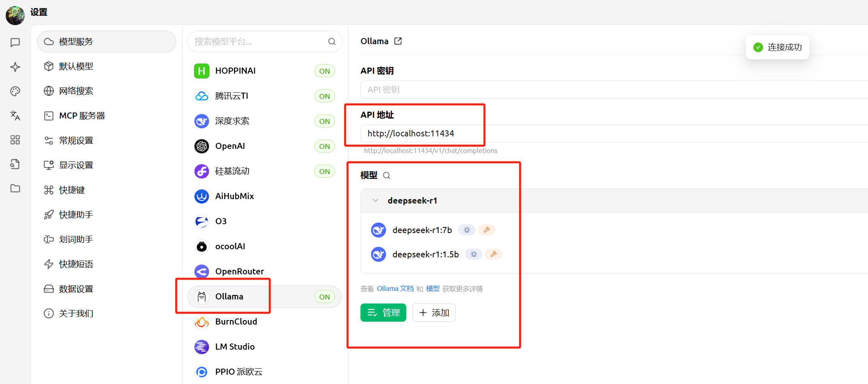
Task: Select the deepseek-r1:7b model entry
Action: point(422,230)
